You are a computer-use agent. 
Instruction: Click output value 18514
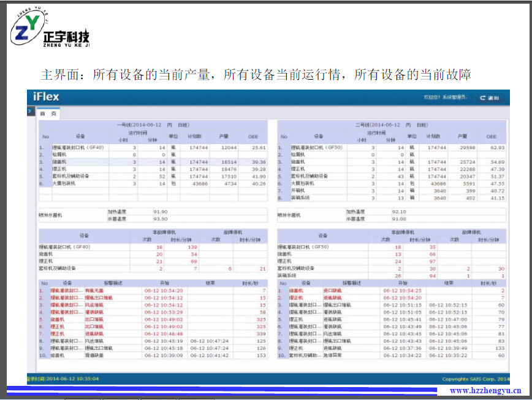tap(229, 162)
